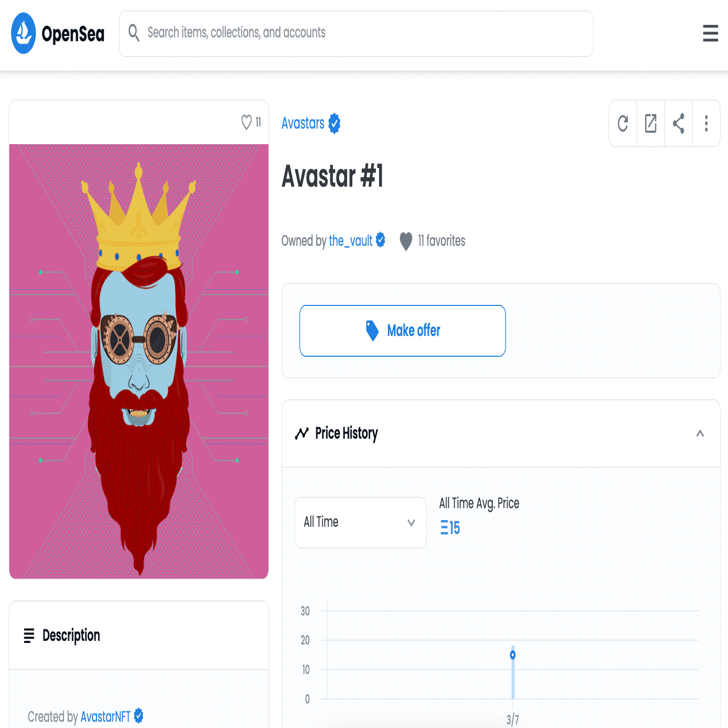Click the search magnifier icon
The width and height of the screenshot is (728, 728).
click(134, 33)
